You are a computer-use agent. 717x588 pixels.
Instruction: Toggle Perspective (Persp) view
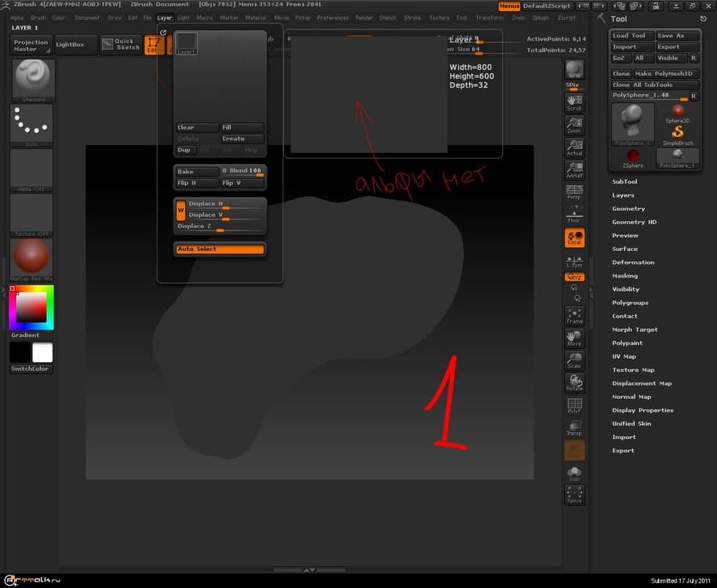574,192
